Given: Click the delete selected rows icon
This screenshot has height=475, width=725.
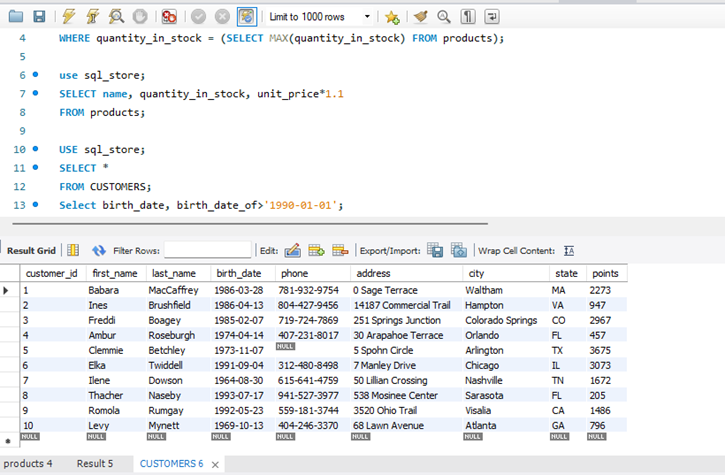Looking at the screenshot, I should click(340, 251).
